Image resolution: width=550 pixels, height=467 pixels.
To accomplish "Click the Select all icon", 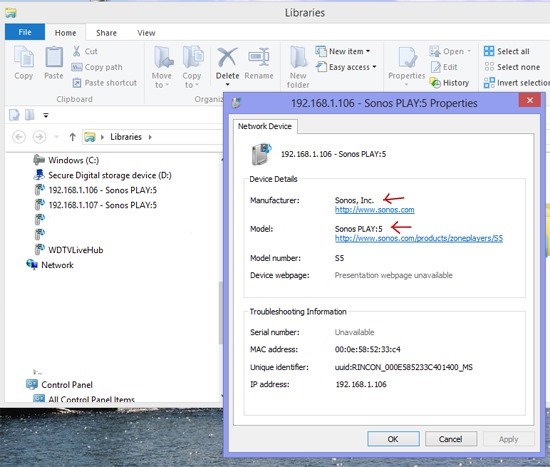I will pyautogui.click(x=489, y=51).
